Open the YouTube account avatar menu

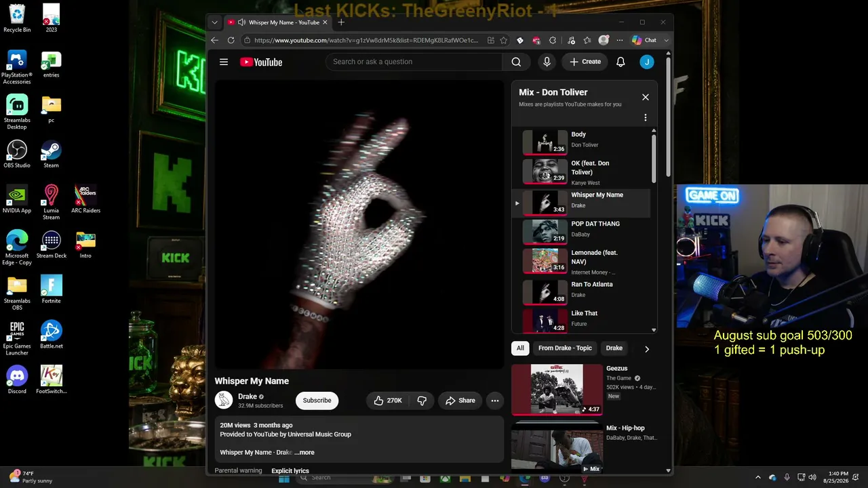[647, 62]
